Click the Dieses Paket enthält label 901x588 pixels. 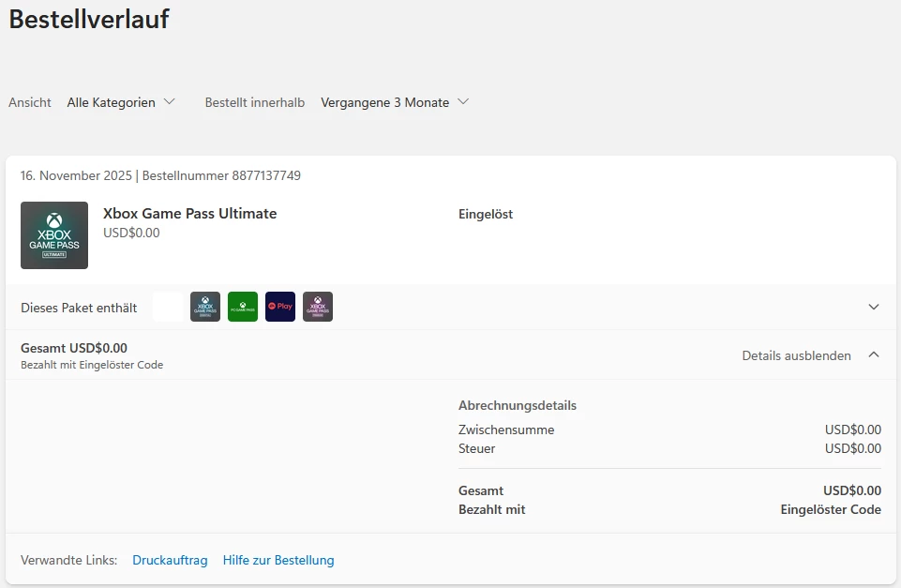click(79, 308)
